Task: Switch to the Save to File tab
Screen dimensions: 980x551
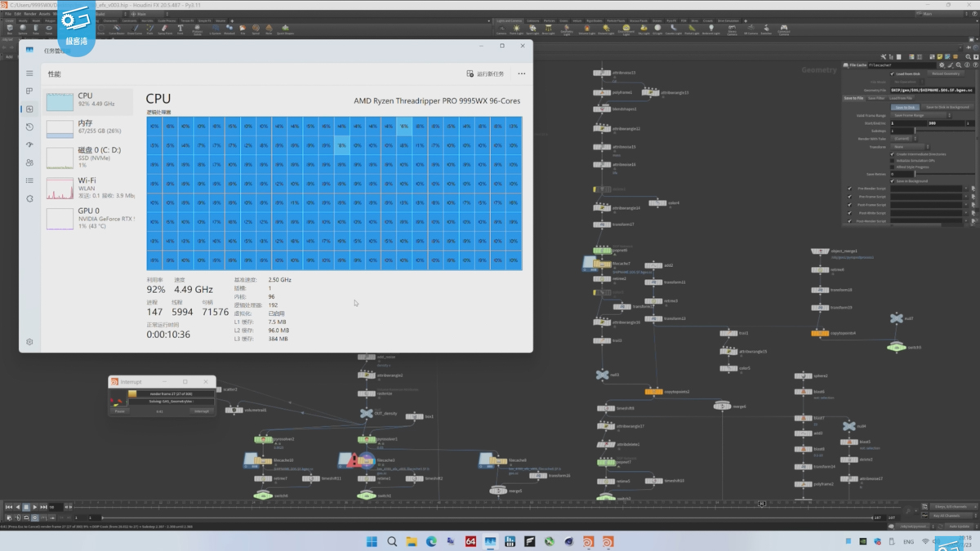Action: 853,98
